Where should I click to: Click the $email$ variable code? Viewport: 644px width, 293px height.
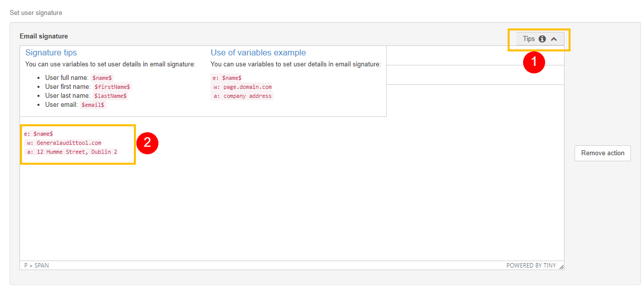93,105
